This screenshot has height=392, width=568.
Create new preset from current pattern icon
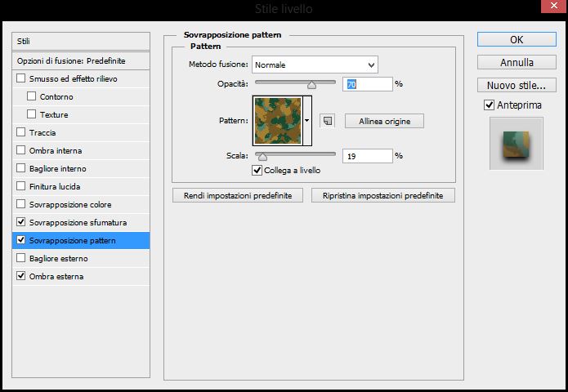tap(328, 121)
